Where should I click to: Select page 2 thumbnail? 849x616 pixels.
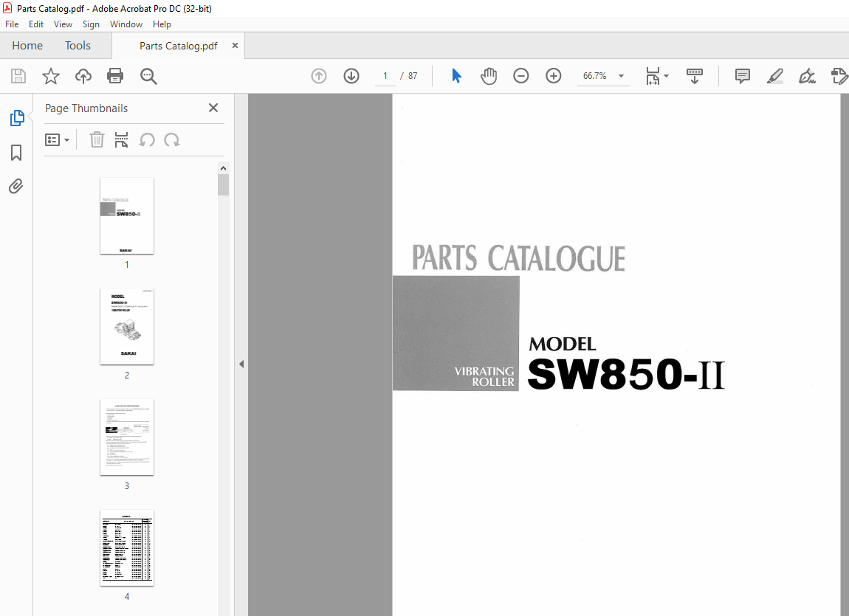pos(127,327)
